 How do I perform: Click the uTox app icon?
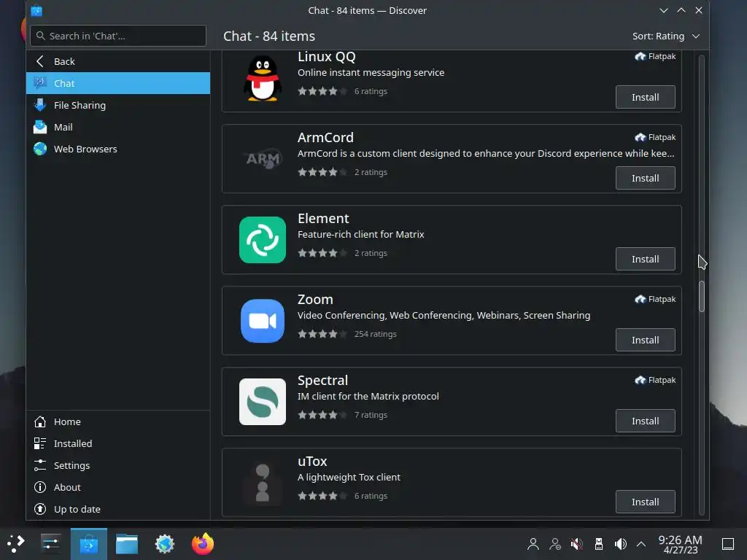pyautogui.click(x=263, y=483)
